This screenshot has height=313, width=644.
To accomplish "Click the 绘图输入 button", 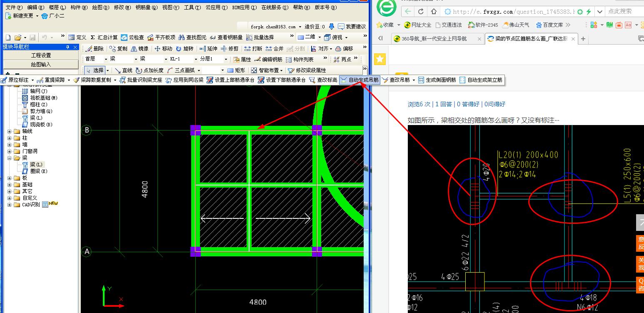I will (x=41, y=64).
